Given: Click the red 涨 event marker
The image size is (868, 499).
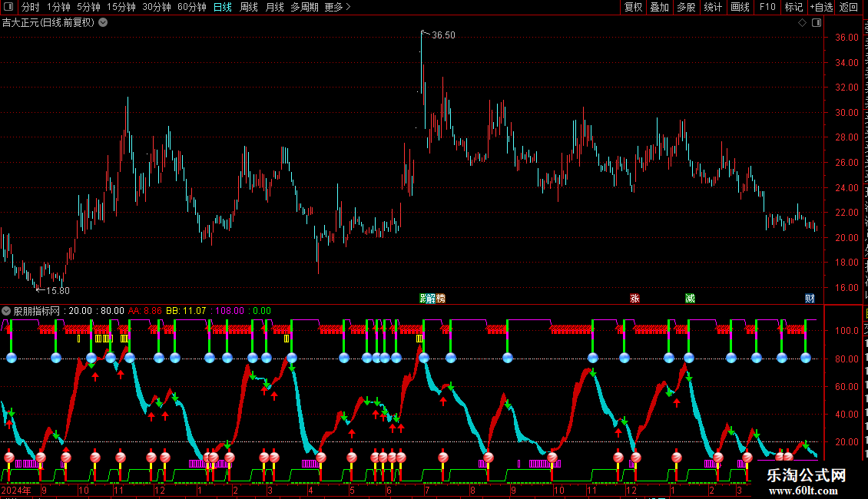Looking at the screenshot, I should [635, 299].
